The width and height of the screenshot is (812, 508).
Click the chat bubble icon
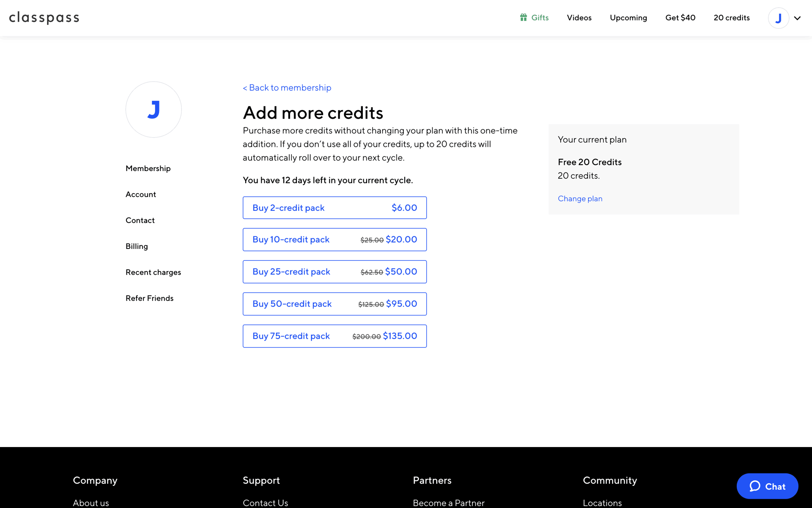coord(755,486)
